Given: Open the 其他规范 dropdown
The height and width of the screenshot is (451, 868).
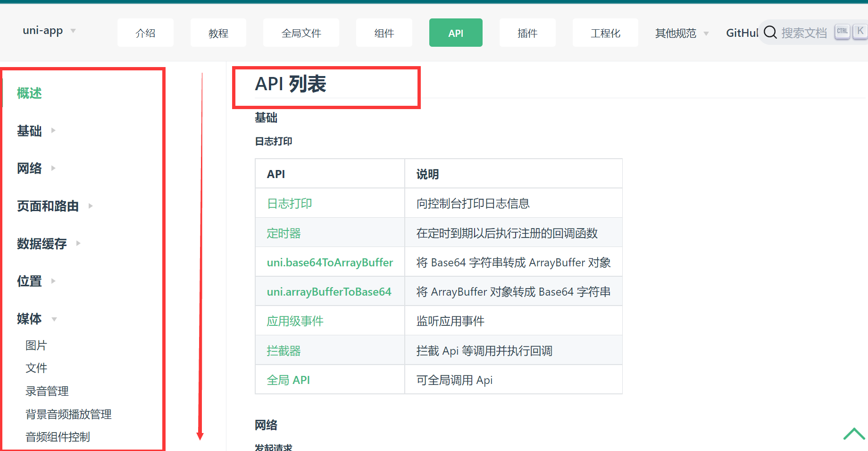Looking at the screenshot, I should click(x=682, y=33).
